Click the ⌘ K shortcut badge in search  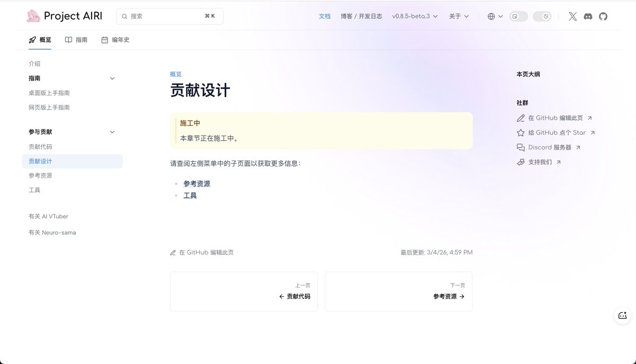(x=210, y=16)
